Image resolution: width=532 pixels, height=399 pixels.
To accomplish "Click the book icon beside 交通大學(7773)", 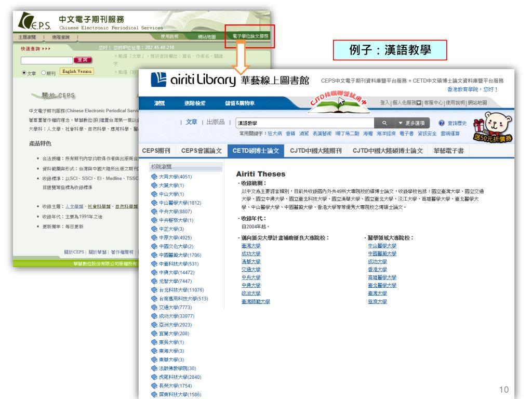I will tap(154, 307).
